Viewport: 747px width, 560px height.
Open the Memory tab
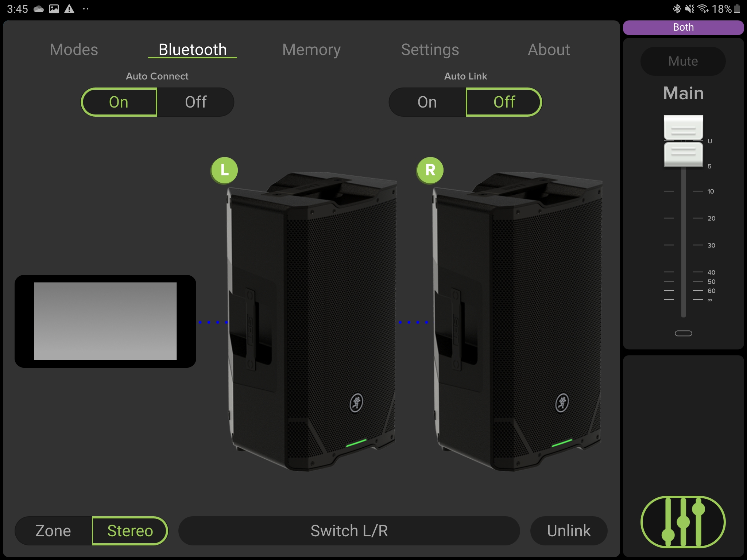(311, 50)
